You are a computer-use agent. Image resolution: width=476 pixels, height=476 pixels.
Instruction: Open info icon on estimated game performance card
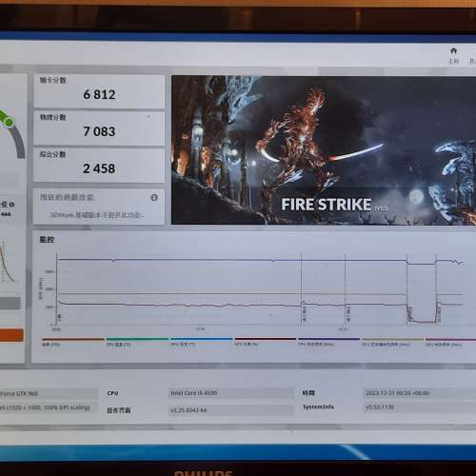(x=154, y=198)
